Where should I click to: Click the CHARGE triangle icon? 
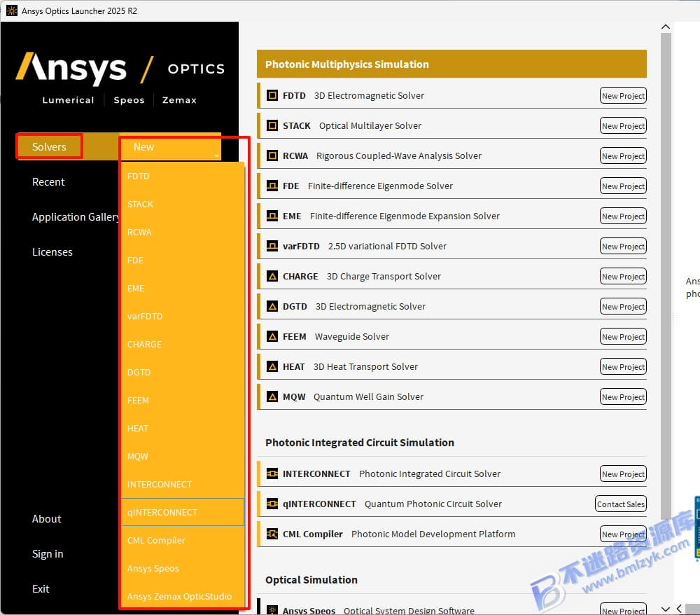coord(272,277)
